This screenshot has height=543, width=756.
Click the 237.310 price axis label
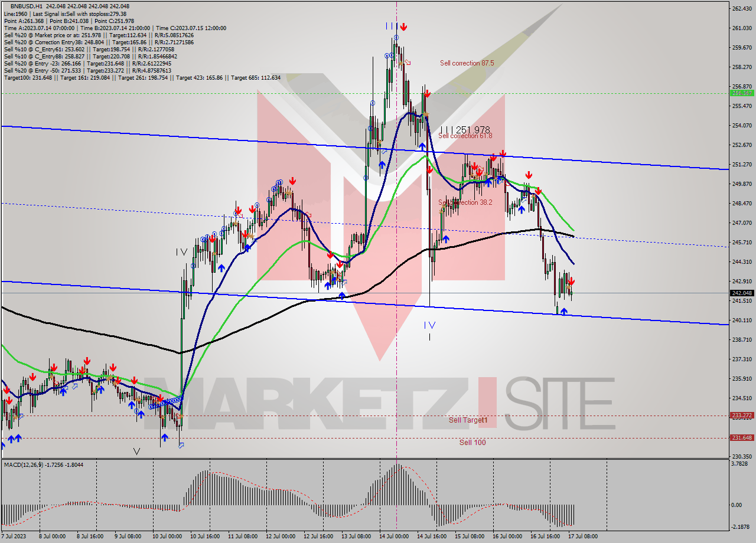pyautogui.click(x=742, y=359)
